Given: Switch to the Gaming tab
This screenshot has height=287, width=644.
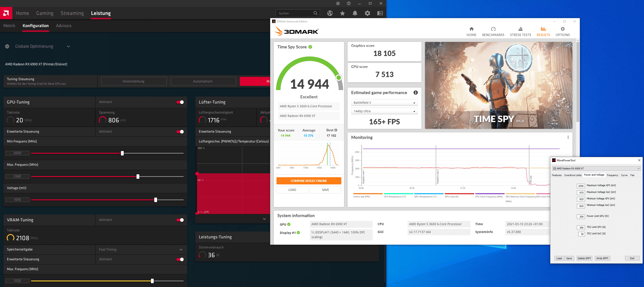Looking at the screenshot, I should pyautogui.click(x=45, y=13).
